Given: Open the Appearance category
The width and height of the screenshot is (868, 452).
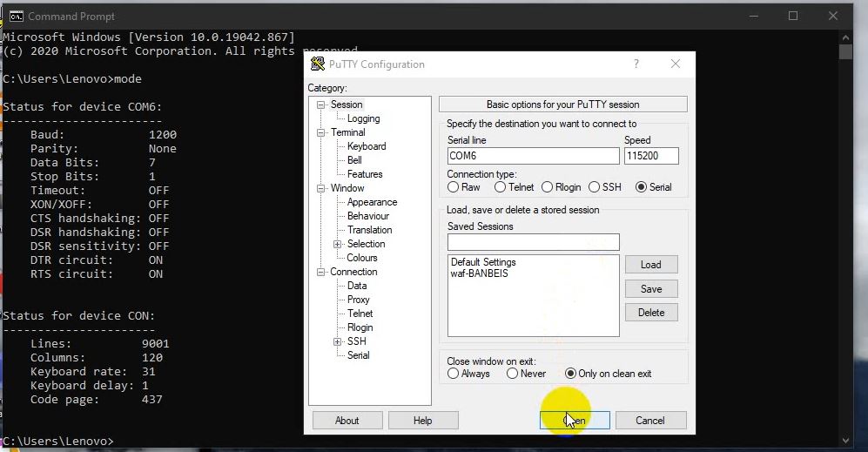Looking at the screenshot, I should click(x=372, y=202).
